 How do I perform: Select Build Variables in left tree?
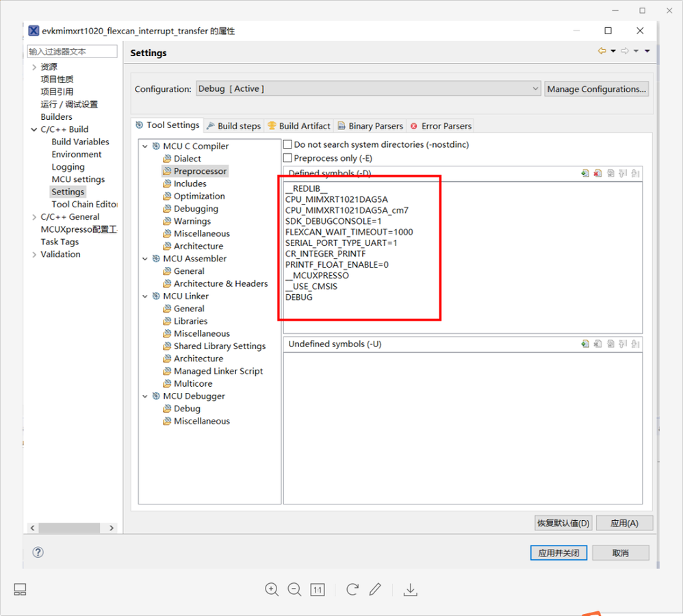(80, 142)
